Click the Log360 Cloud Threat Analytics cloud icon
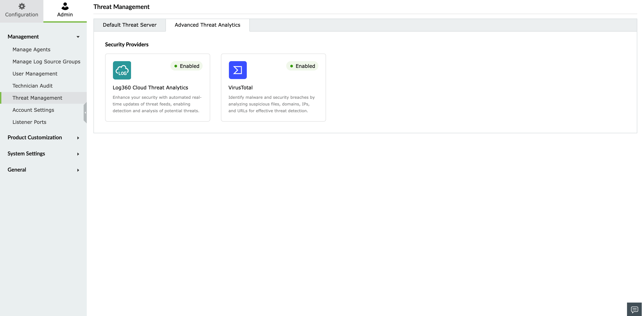 click(122, 70)
